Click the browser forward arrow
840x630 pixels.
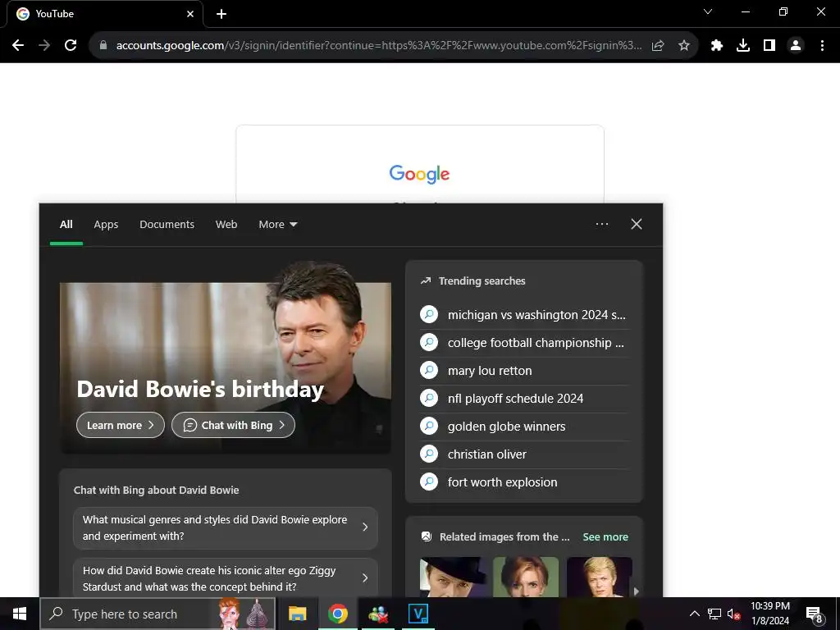click(x=44, y=46)
